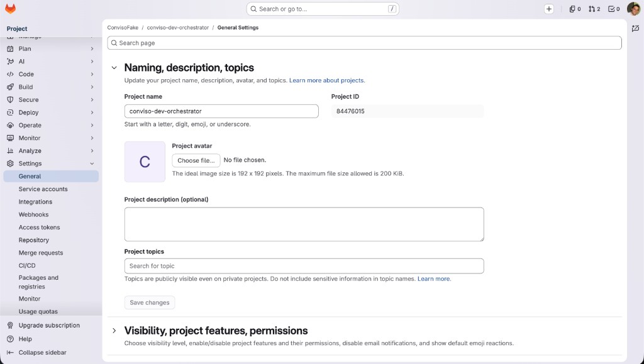Click the Plan calendar icon in sidebar
The image size is (644, 364).
[x=10, y=48]
